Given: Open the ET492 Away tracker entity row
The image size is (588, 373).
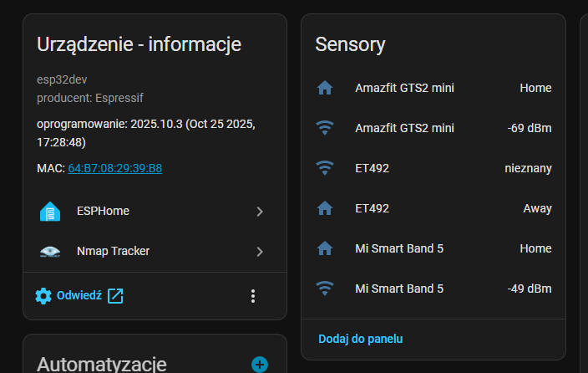Looking at the screenshot, I should click(x=433, y=208).
